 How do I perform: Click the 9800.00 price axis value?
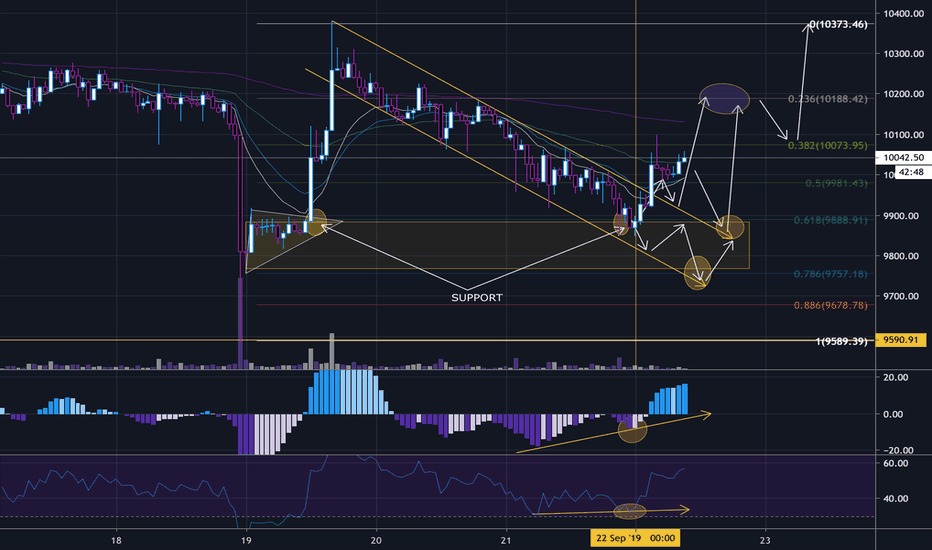pyautogui.click(x=901, y=256)
